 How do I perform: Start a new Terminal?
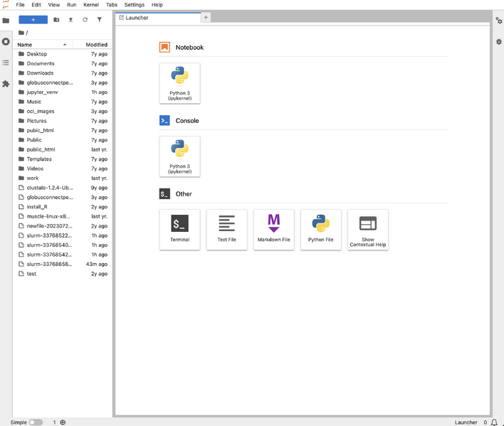pos(179,230)
